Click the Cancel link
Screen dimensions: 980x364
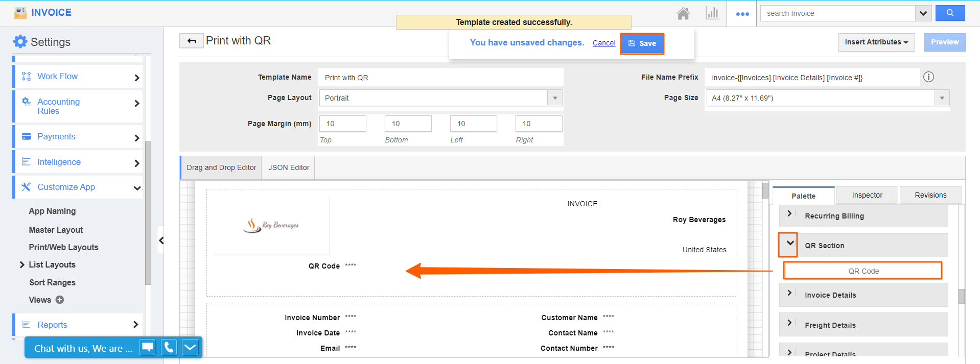click(x=603, y=43)
